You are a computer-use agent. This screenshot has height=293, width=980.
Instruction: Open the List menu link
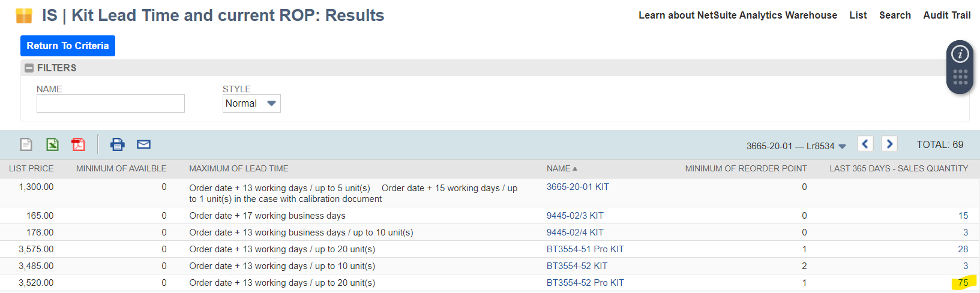tap(858, 16)
